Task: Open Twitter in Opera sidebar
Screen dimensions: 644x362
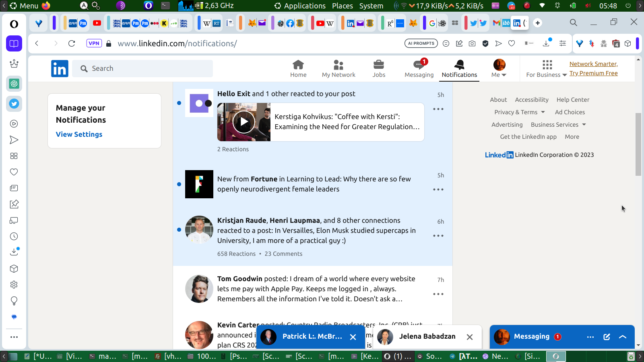Action: click(14, 104)
